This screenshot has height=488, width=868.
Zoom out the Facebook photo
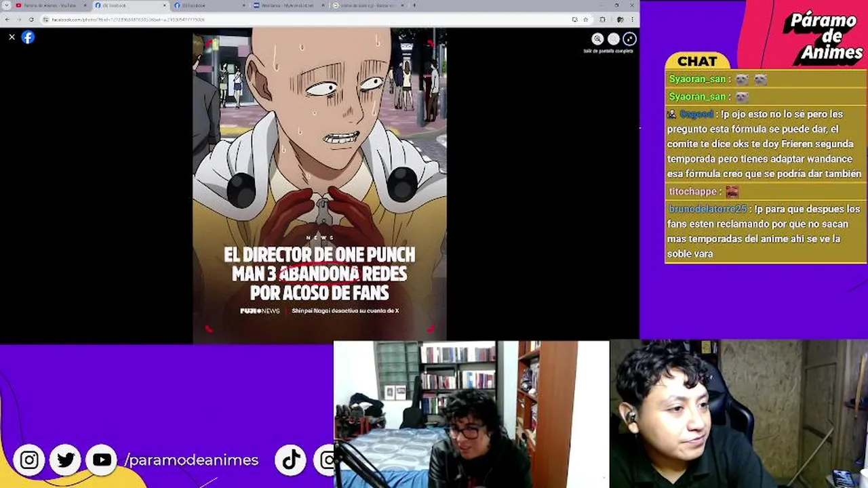614,39
